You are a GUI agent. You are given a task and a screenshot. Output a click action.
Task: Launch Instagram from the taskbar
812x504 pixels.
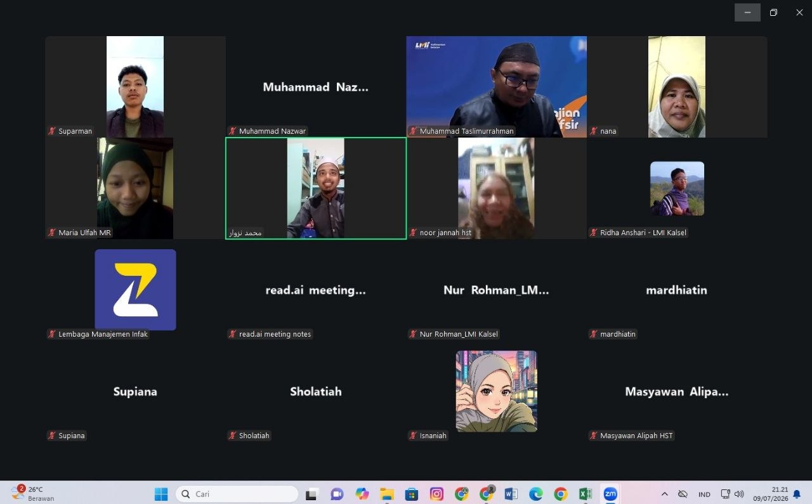(x=436, y=494)
